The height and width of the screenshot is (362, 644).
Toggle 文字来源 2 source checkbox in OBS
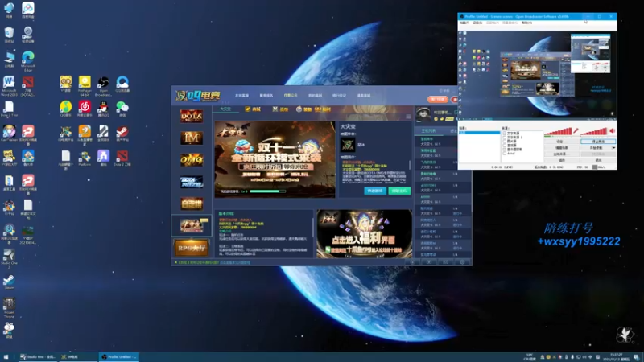click(505, 137)
